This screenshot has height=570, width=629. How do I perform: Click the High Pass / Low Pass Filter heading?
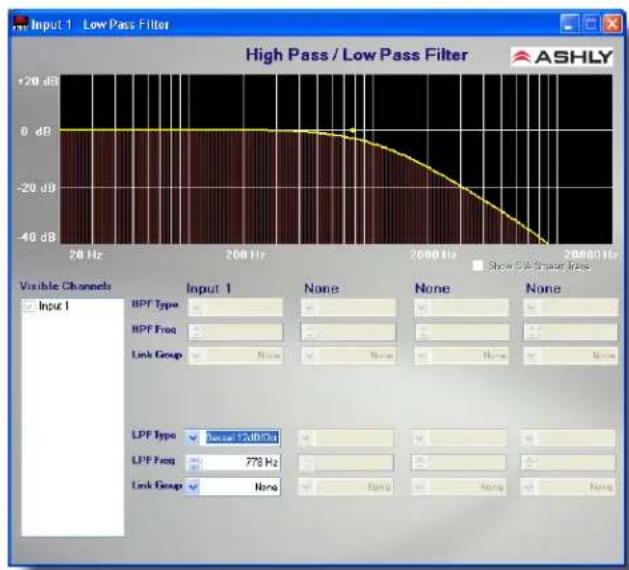tap(357, 55)
